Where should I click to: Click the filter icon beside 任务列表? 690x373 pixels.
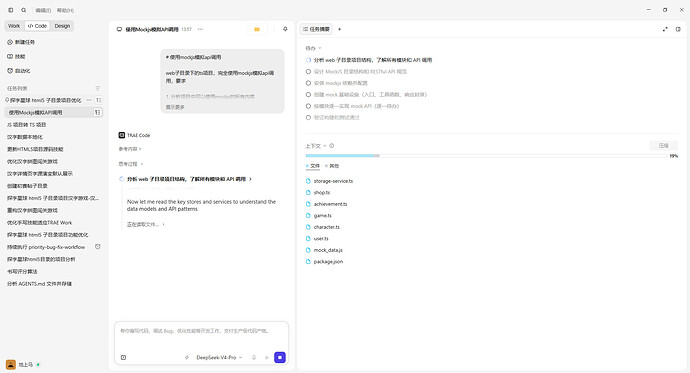coord(98,88)
